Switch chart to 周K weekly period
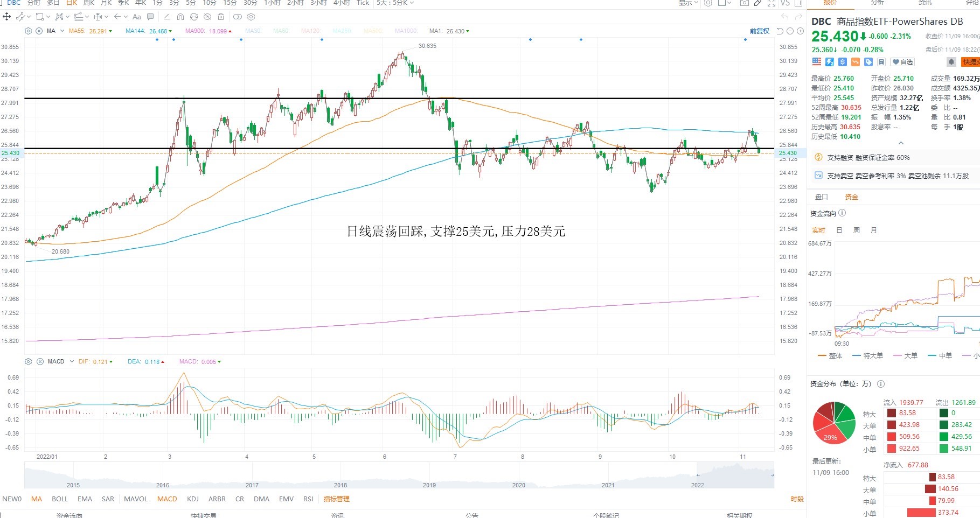 [x=89, y=3]
